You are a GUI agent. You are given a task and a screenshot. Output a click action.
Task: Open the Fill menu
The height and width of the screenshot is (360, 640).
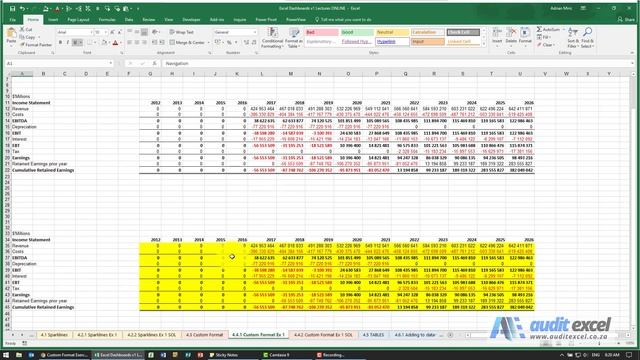click(x=544, y=37)
